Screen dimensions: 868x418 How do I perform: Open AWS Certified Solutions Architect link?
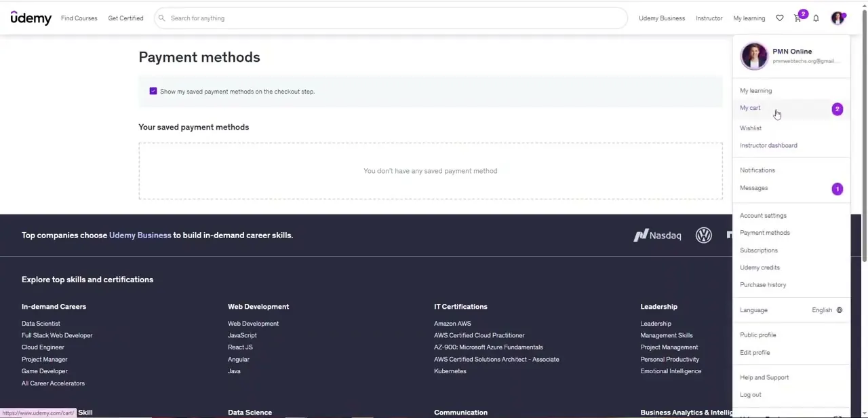point(496,360)
